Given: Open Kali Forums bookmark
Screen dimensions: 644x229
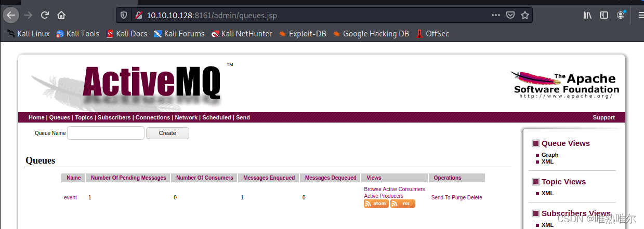Looking at the screenshot, I should [x=179, y=34].
